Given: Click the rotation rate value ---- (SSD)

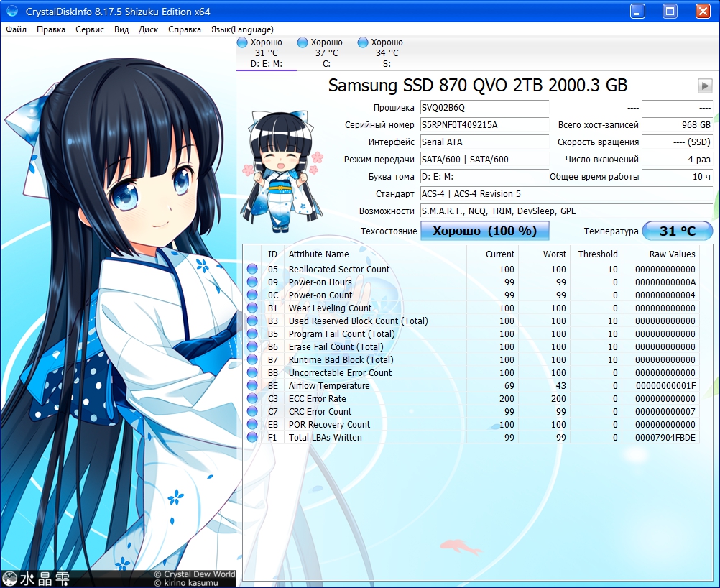Looking at the screenshot, I should tap(678, 142).
